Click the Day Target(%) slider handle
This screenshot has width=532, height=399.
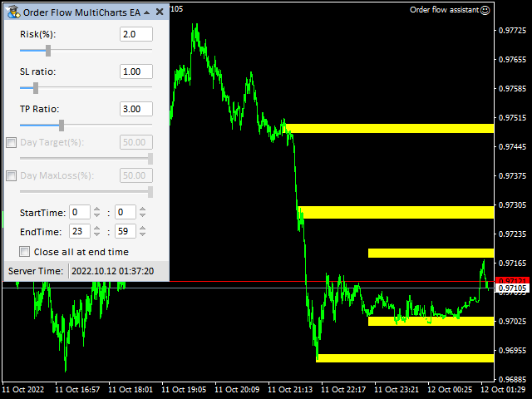click(x=150, y=159)
